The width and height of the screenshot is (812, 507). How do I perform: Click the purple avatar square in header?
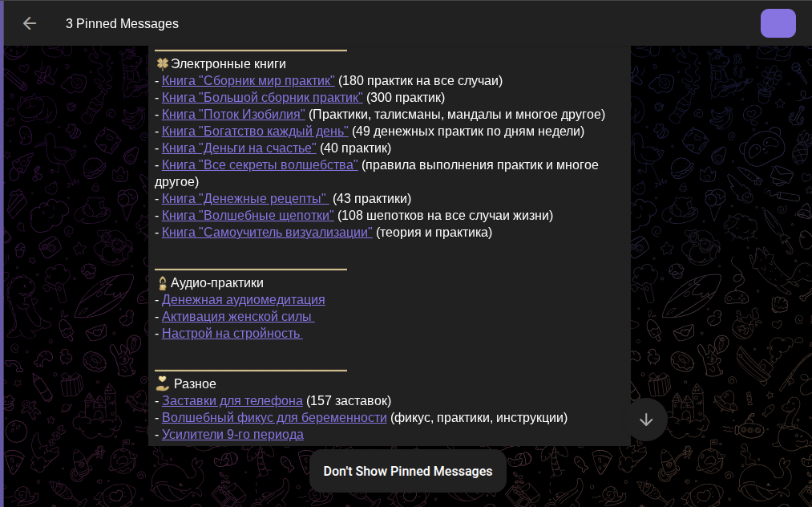tap(778, 23)
